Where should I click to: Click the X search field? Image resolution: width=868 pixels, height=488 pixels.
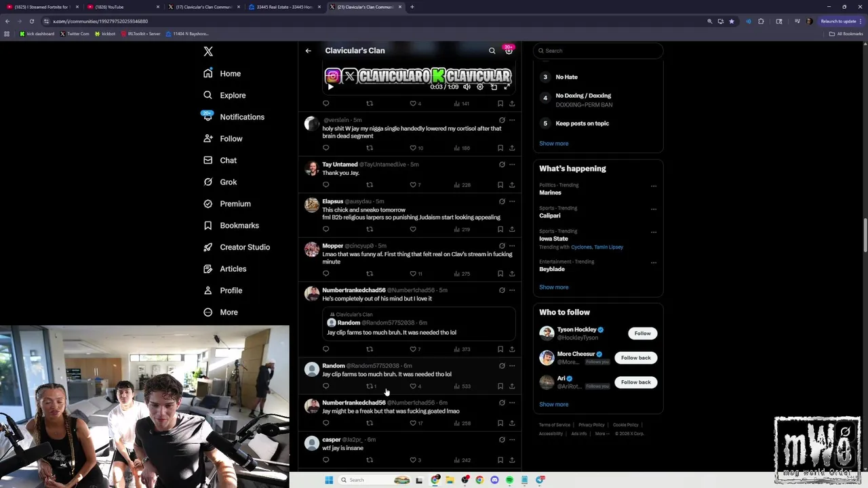tap(597, 51)
